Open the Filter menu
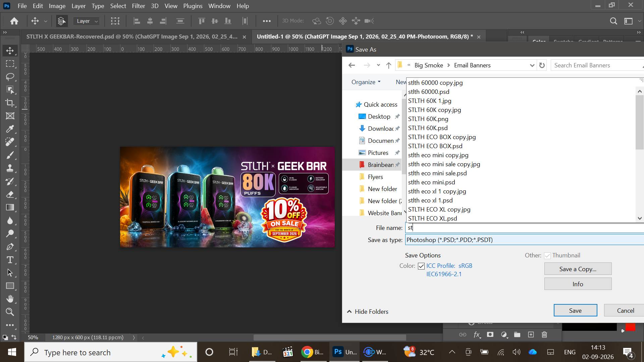644x362 pixels. [x=138, y=6]
